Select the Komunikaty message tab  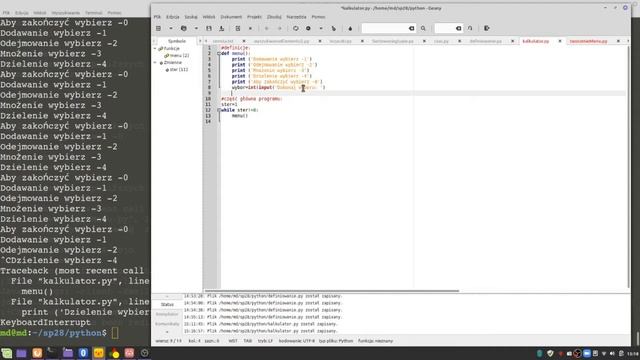(167, 324)
